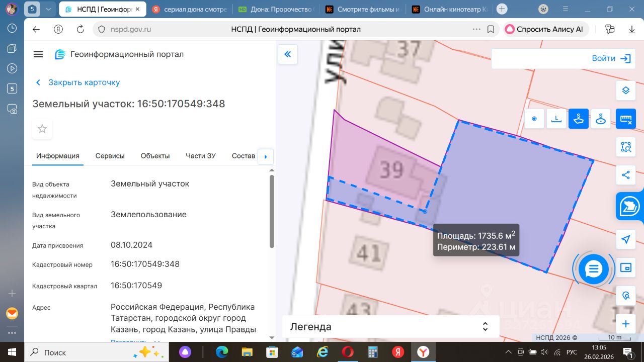
Task: Open browser history in the sidebar
Action: tap(12, 28)
